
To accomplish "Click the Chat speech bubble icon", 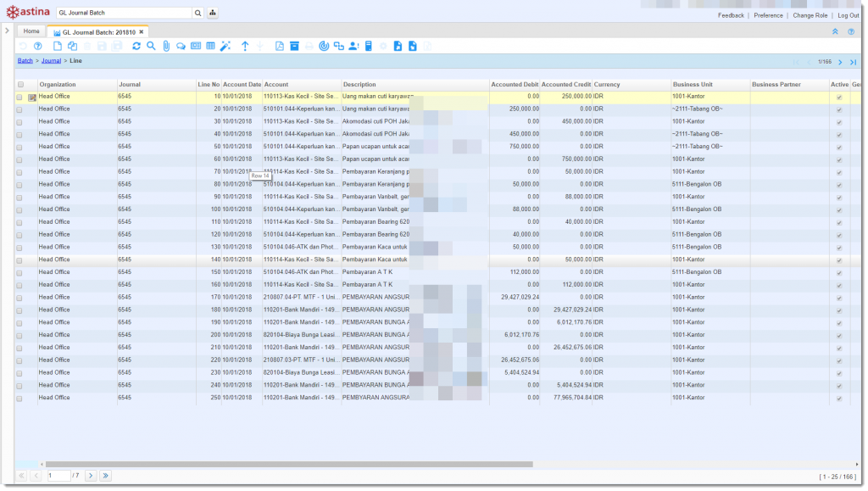I will pos(181,46).
